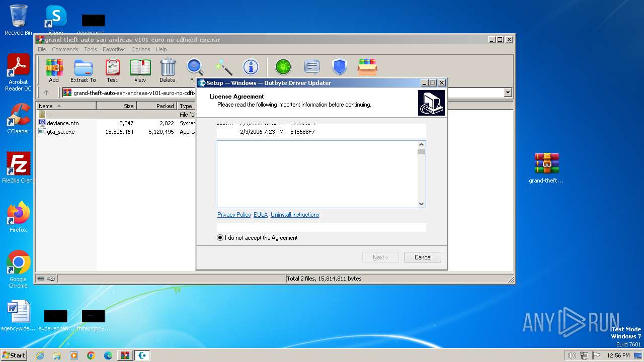Click the volume tray icon
Viewport: 644px width, 362px height.
tap(572, 355)
